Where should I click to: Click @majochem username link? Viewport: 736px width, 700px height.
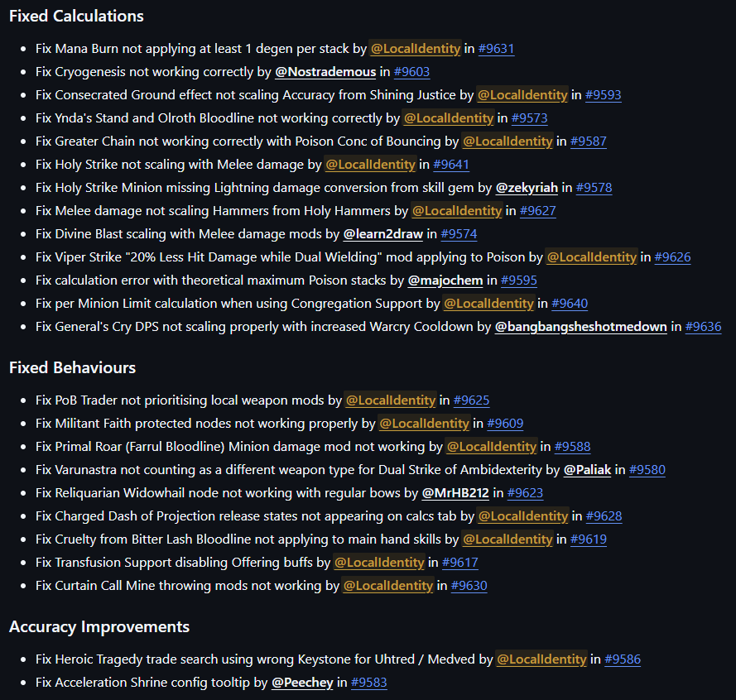tap(446, 280)
